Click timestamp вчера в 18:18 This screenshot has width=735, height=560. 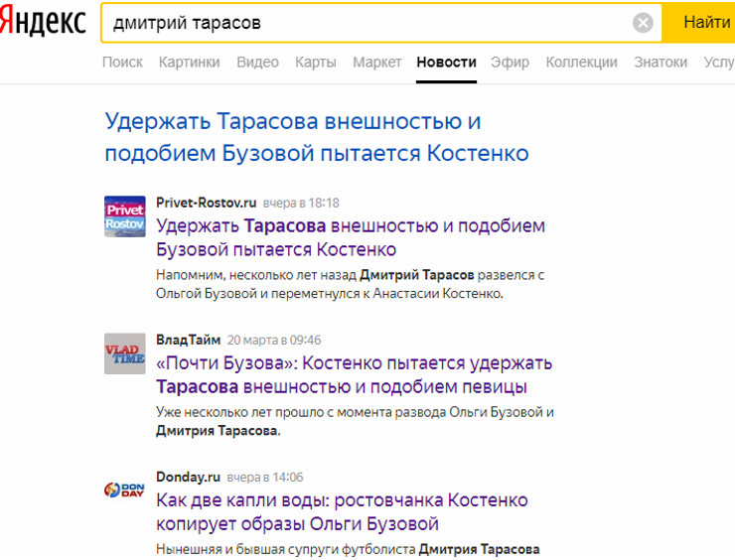tap(301, 203)
